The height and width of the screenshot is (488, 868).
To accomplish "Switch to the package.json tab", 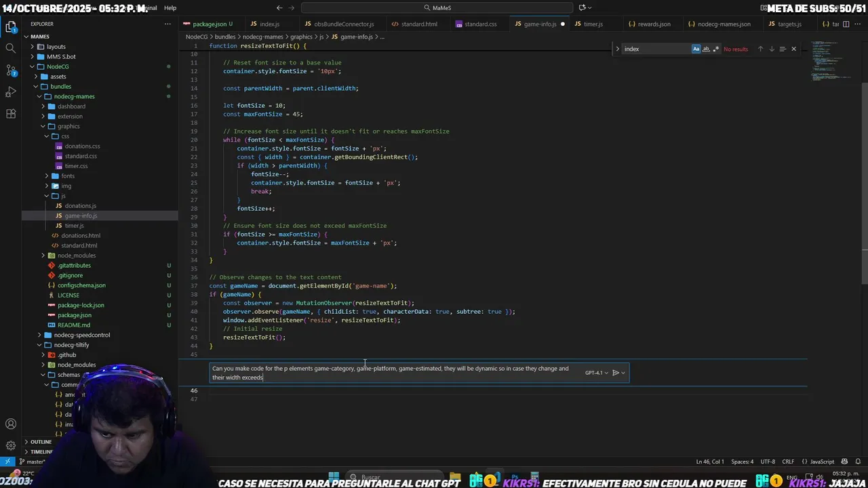I will [210, 24].
